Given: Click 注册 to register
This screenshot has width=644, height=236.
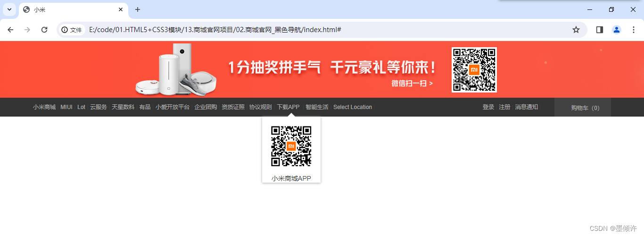Looking at the screenshot, I should pos(504,107).
